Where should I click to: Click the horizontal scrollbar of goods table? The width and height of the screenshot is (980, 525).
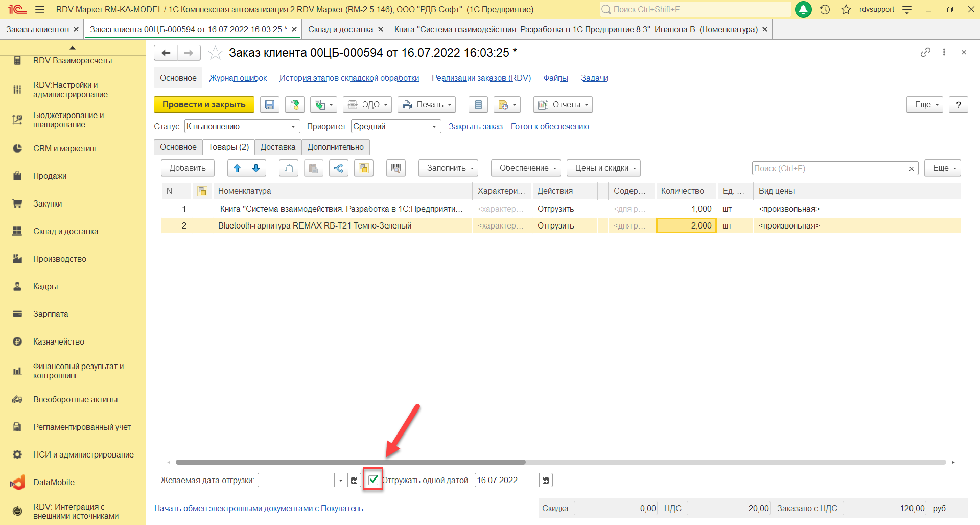coord(351,462)
